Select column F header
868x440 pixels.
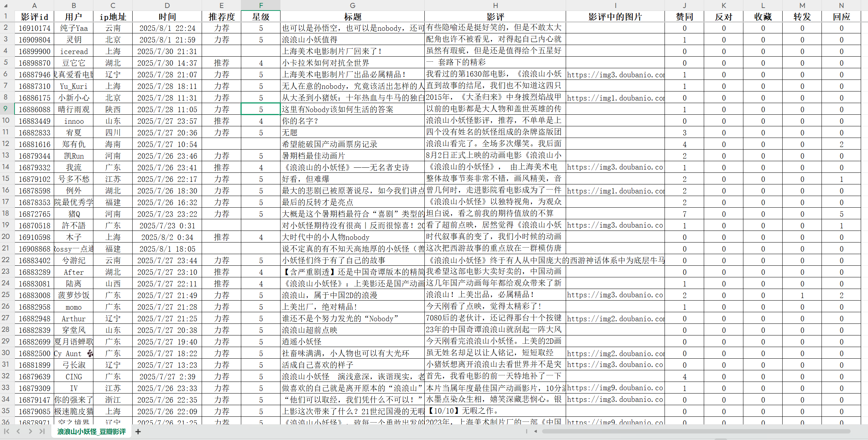(x=261, y=5)
